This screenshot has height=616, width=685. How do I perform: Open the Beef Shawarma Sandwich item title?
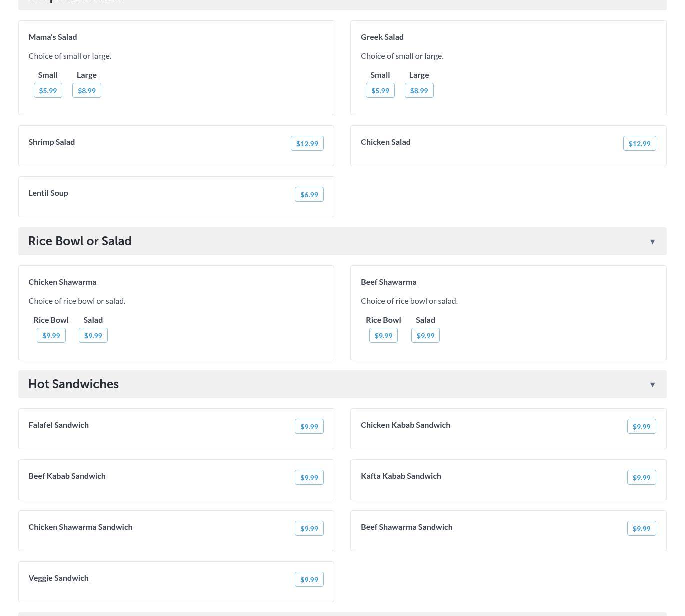406,527
